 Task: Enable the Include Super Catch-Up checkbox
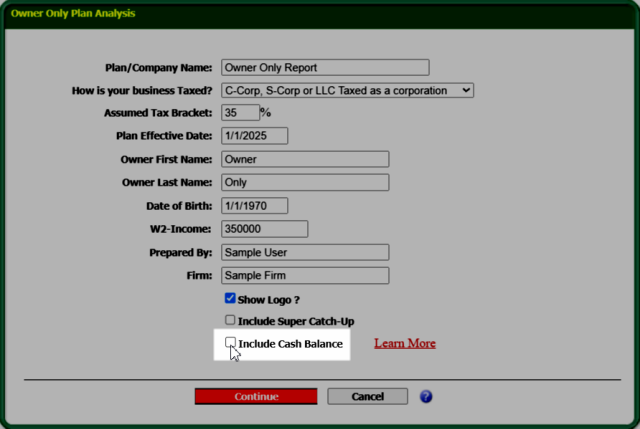(230, 321)
